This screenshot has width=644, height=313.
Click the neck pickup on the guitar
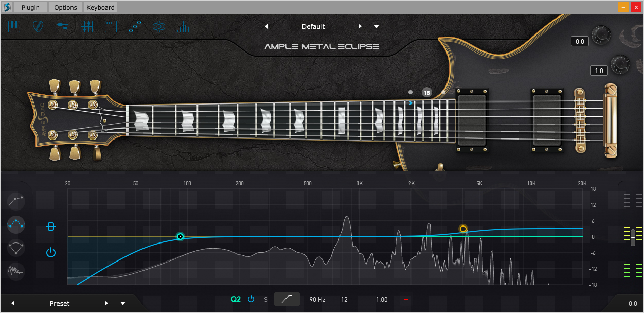click(x=472, y=120)
